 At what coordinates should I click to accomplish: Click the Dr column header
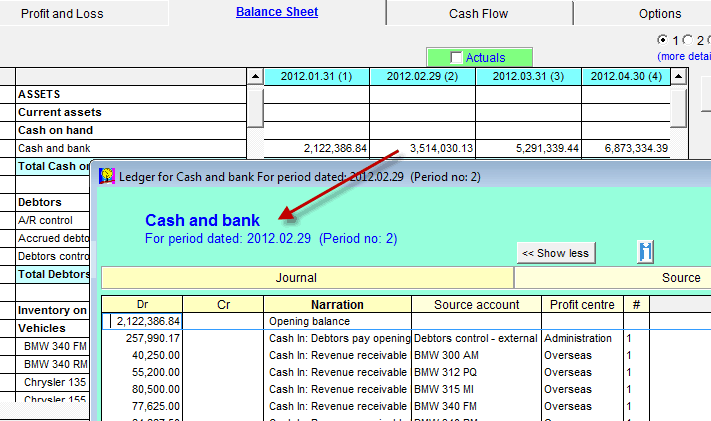[143, 304]
